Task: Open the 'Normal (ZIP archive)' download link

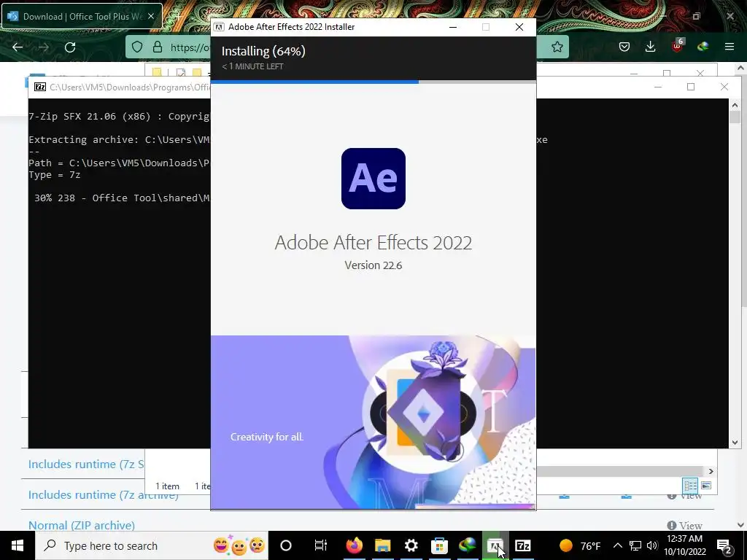Action: coord(82,525)
